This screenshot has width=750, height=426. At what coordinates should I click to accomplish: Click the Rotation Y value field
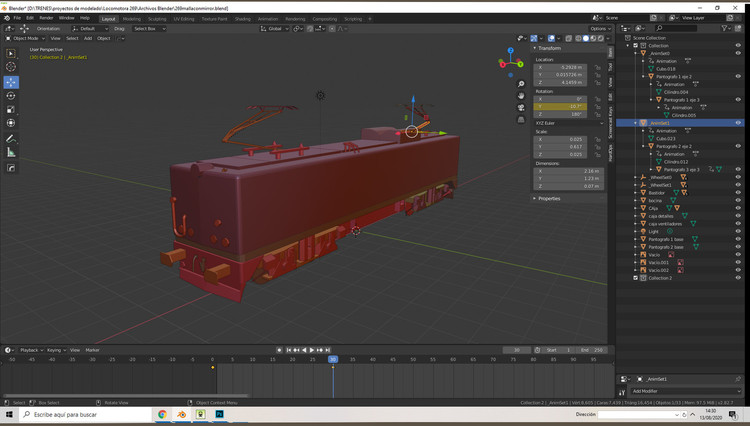pyautogui.click(x=560, y=107)
